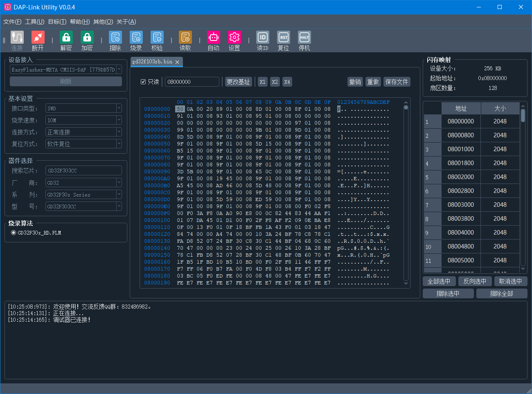Open the 其他(O) menu
The width and height of the screenshot is (532, 394).
103,22
